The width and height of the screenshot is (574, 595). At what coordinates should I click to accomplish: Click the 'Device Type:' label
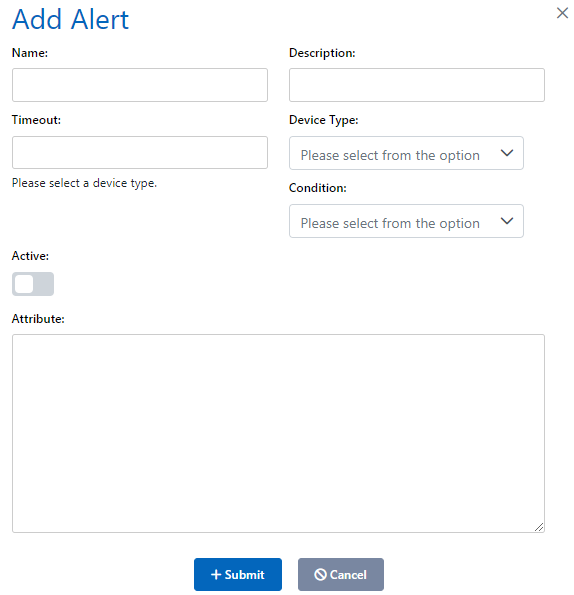324,120
